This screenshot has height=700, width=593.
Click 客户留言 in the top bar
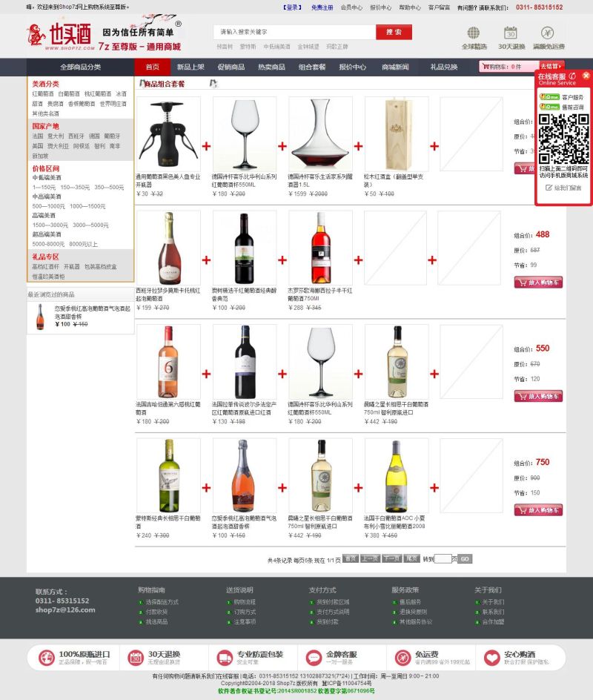click(439, 7)
